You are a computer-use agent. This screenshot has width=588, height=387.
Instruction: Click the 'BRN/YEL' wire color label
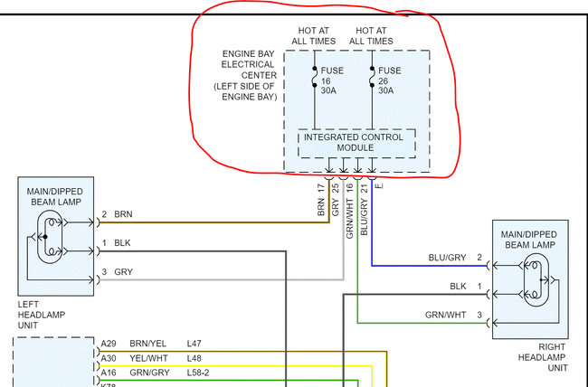pos(147,344)
